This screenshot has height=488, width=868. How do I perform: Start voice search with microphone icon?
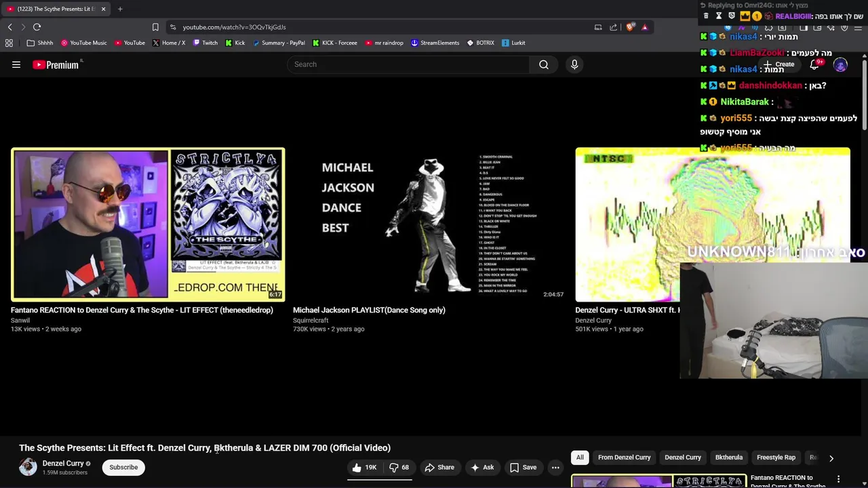tap(574, 64)
